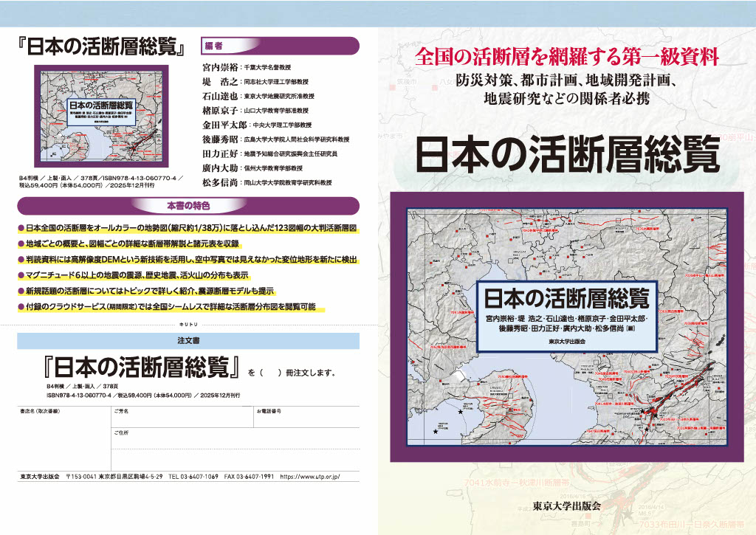Click 東京大学出版会 at bottom of right page
The height and width of the screenshot is (535, 756).
pos(567,506)
